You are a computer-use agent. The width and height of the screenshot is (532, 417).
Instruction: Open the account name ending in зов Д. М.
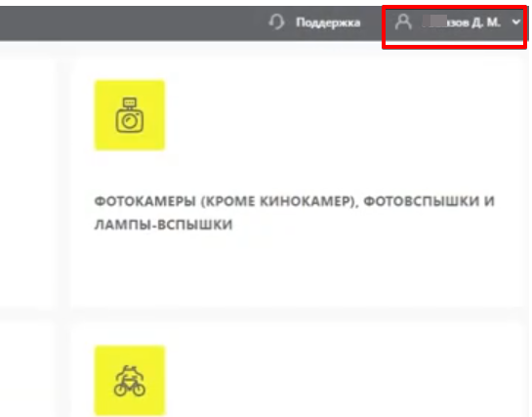pos(462,22)
